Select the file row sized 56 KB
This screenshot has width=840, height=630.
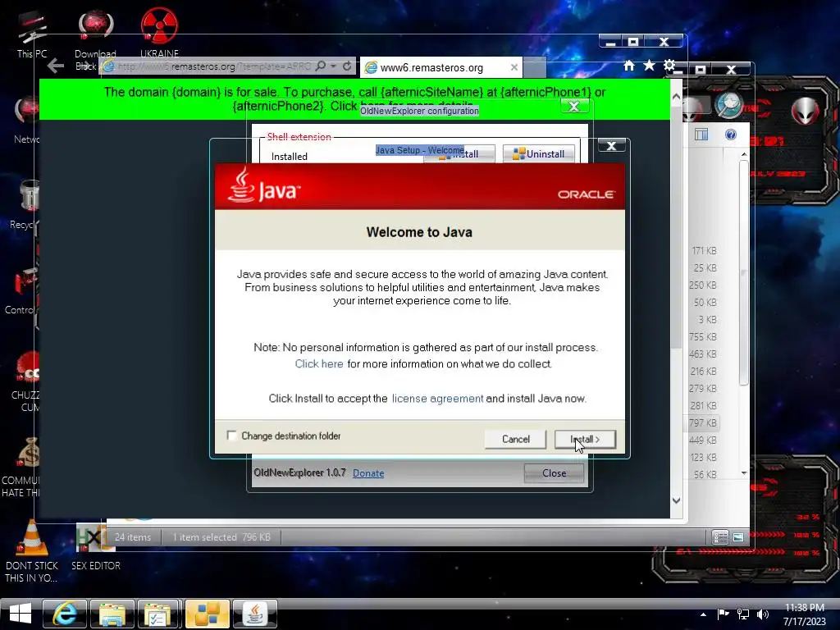click(703, 475)
